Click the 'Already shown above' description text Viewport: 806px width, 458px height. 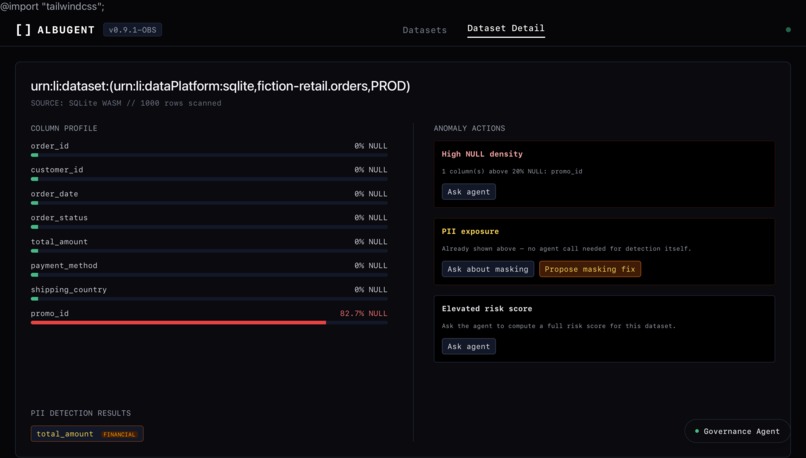coord(566,248)
